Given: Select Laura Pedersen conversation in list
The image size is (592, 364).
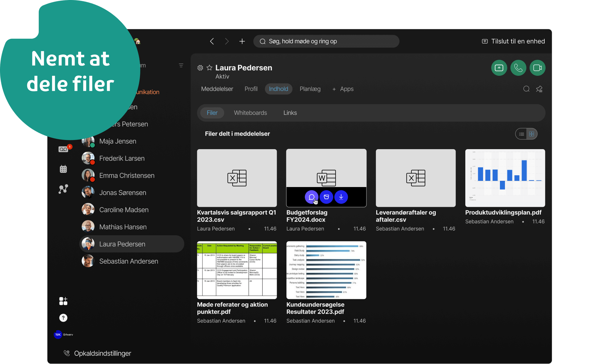Looking at the screenshot, I should pyautogui.click(x=132, y=244).
